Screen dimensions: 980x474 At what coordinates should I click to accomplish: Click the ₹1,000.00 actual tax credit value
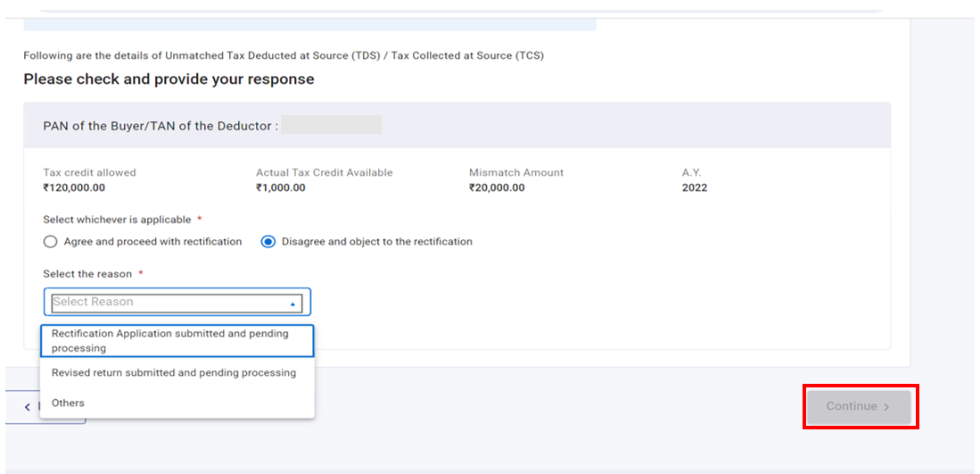click(x=280, y=187)
